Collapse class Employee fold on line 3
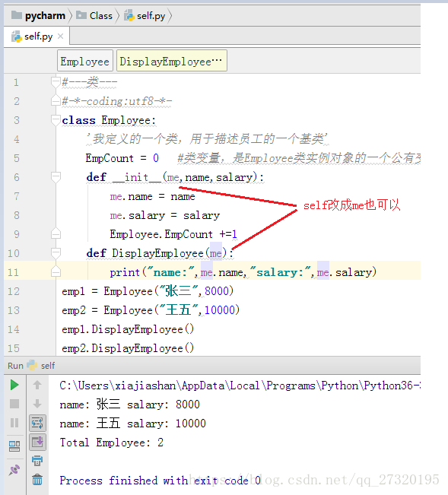The width and height of the screenshot is (448, 495). click(x=56, y=120)
